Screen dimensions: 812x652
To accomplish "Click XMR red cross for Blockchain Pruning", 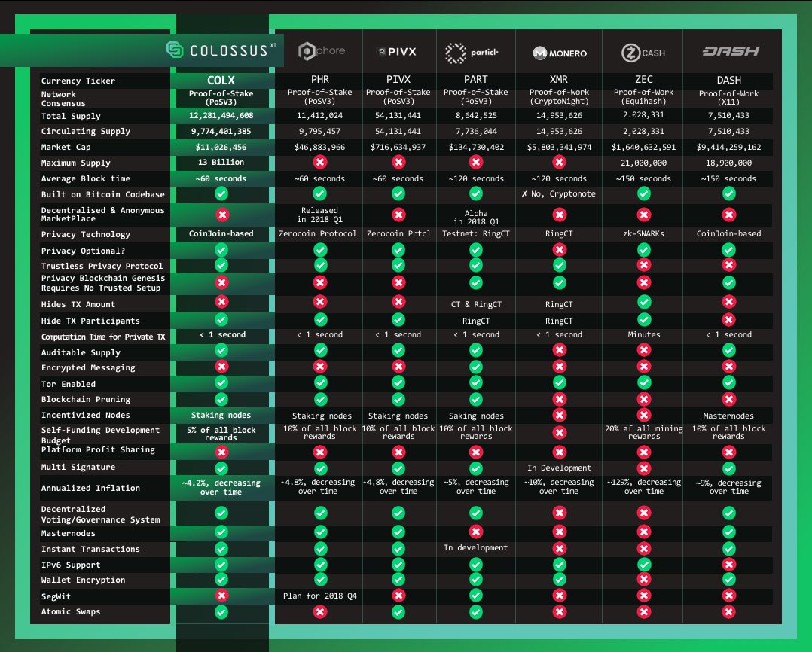I will (x=559, y=399).
